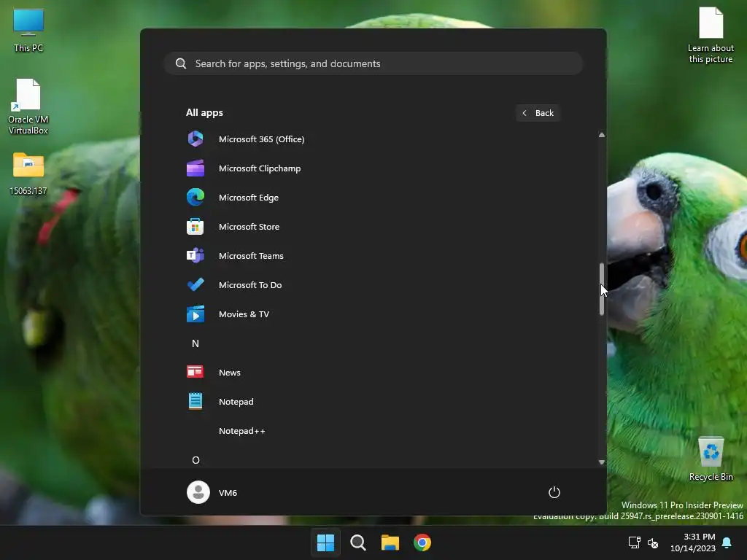Select the 15063.137 folder on desktop
Screen dimensions: 747x560
(28, 174)
